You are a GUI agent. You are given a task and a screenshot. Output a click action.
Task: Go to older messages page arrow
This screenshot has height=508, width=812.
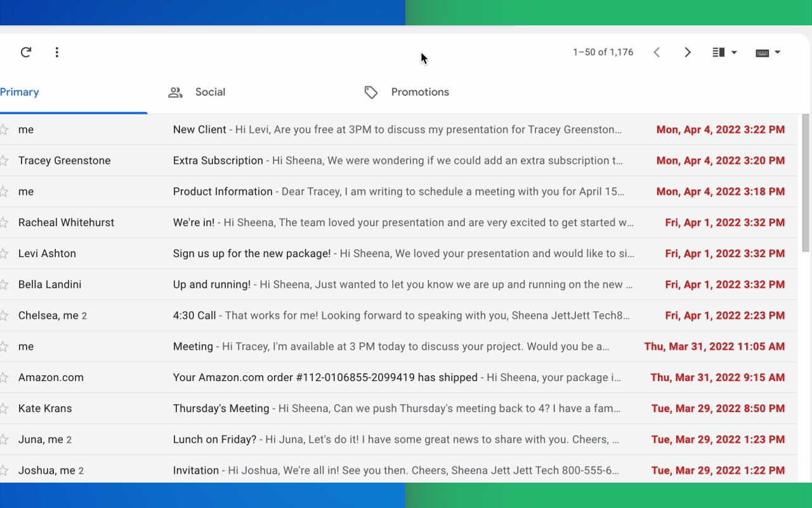point(688,52)
